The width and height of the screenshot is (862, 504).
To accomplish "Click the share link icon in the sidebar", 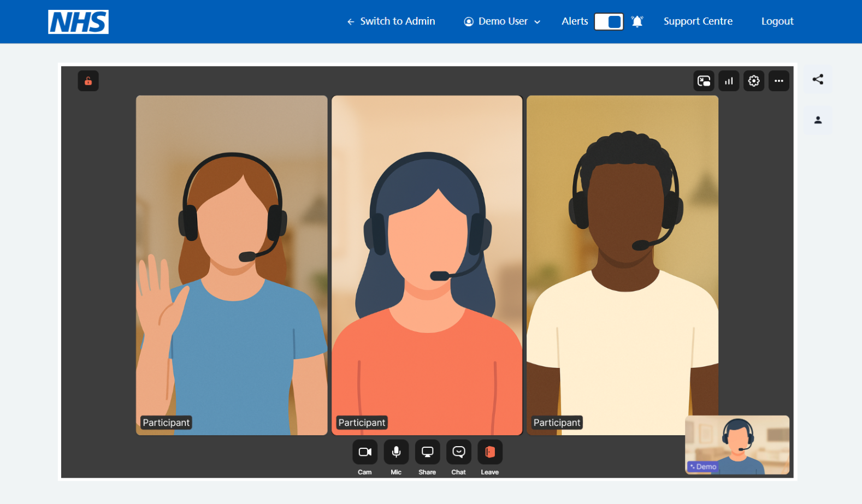I will [x=818, y=80].
